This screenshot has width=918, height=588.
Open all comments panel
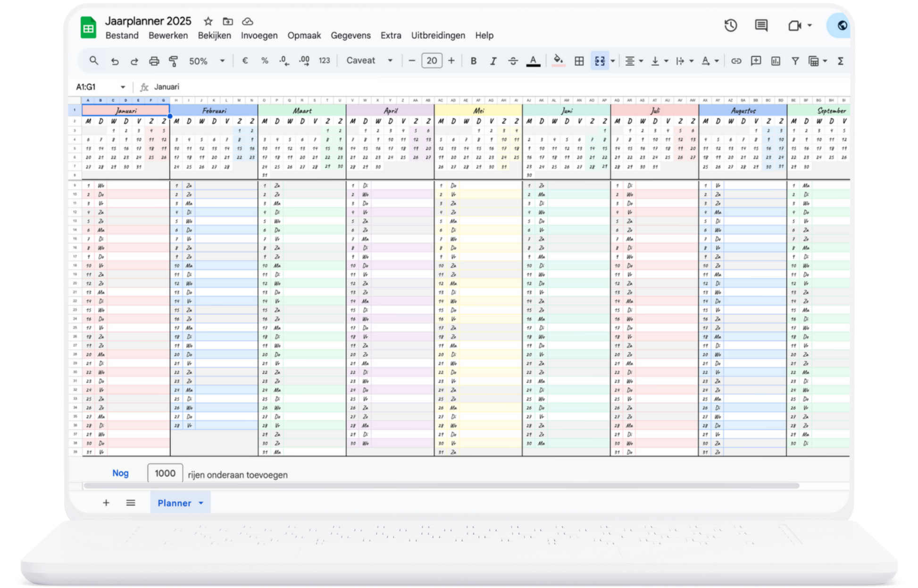tap(761, 25)
